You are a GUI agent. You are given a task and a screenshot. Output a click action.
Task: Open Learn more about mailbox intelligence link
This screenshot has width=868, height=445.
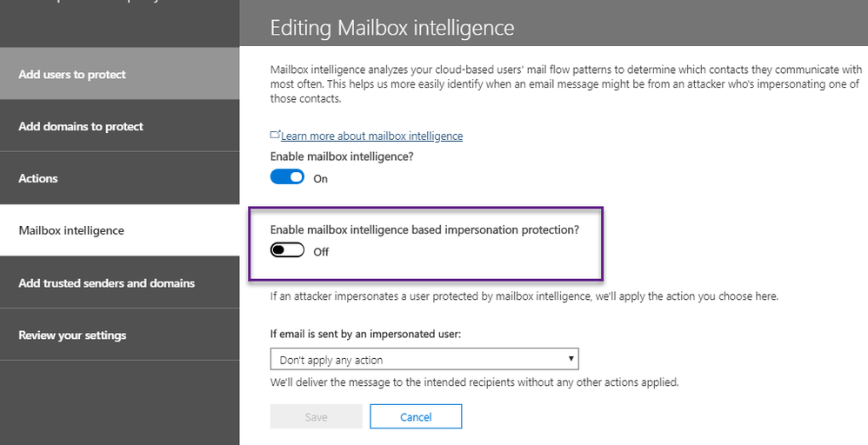(x=371, y=136)
